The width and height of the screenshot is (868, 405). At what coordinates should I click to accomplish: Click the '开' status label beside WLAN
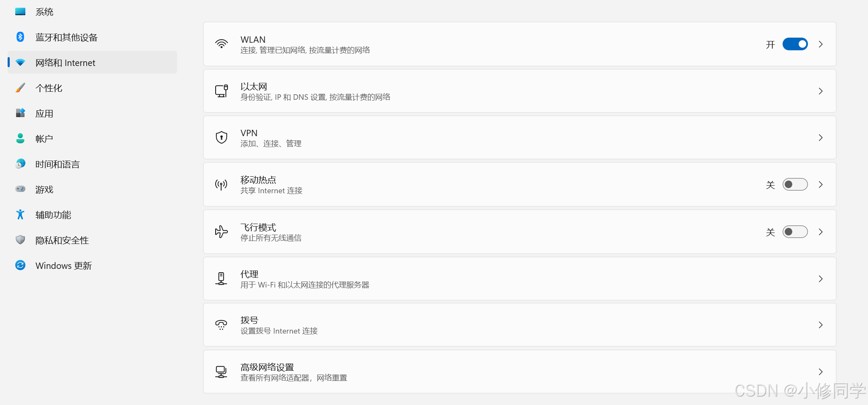tap(770, 44)
